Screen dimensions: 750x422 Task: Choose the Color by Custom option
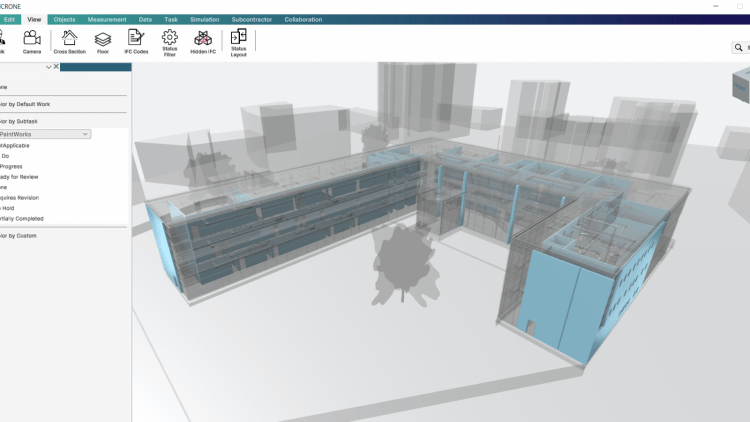(x=20, y=235)
